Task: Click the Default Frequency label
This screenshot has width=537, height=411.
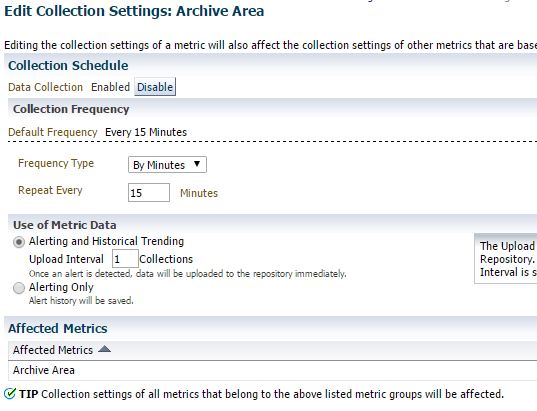Action: 53,132
